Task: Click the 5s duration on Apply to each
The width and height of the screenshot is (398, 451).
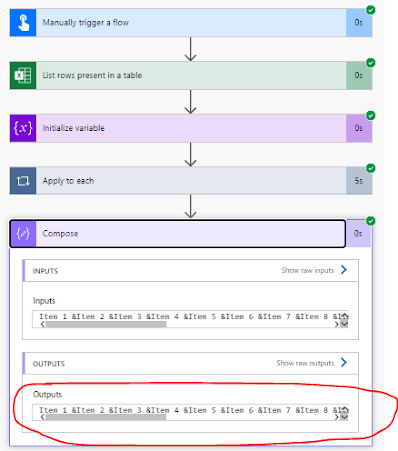Action: 359,181
